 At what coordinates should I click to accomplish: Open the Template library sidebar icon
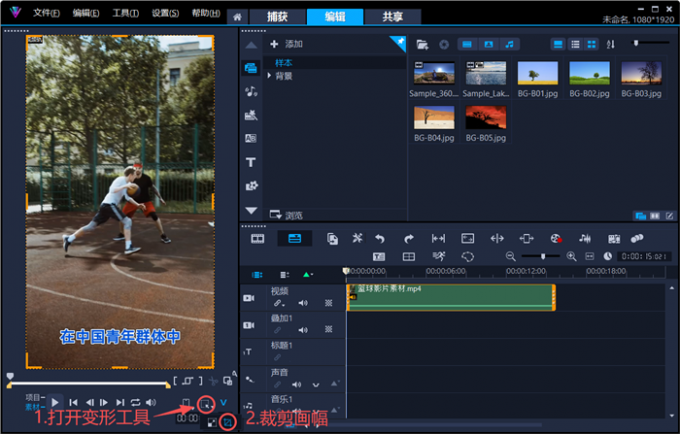point(251,115)
